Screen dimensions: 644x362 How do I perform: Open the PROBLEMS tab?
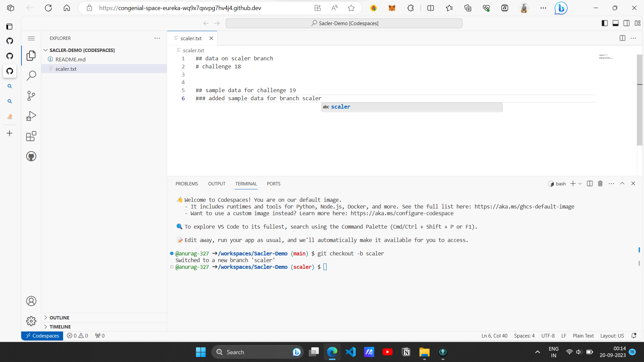pos(187,184)
